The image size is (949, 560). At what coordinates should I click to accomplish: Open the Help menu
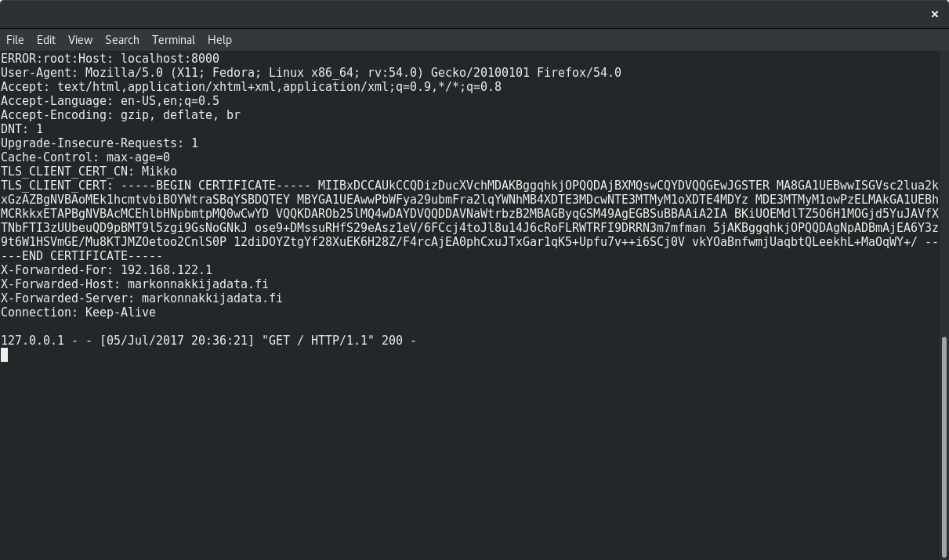[x=219, y=40]
